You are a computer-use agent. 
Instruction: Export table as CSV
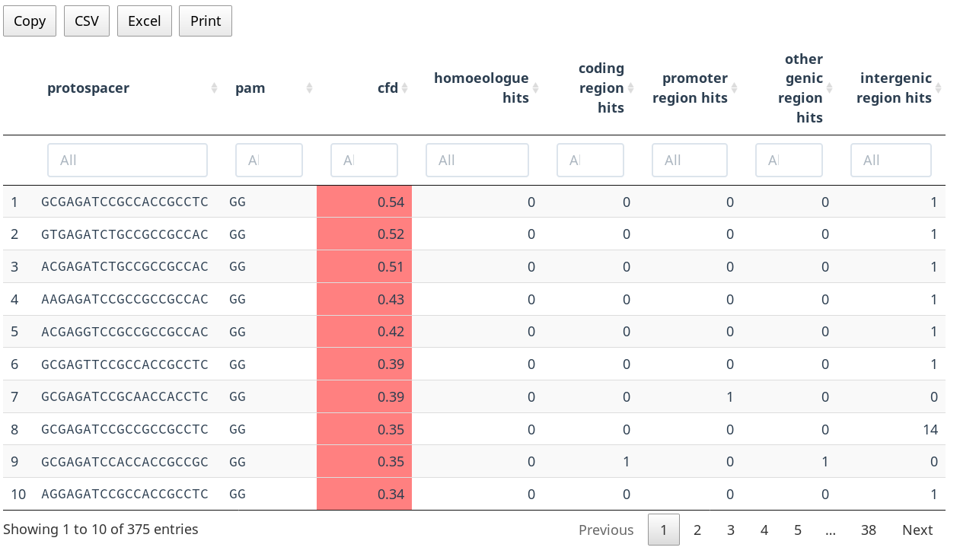(x=87, y=21)
